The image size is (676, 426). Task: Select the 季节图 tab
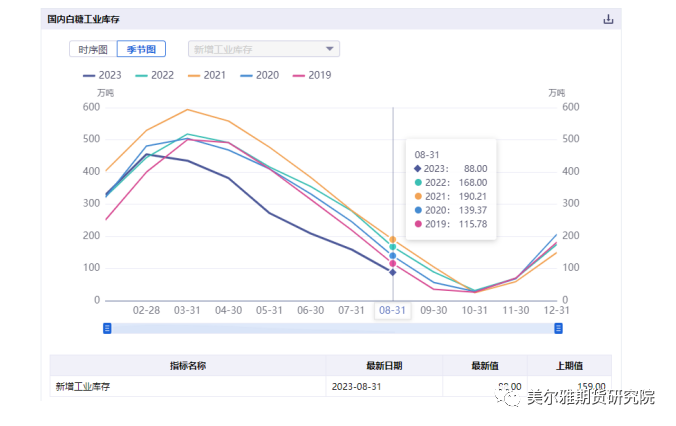click(x=140, y=49)
